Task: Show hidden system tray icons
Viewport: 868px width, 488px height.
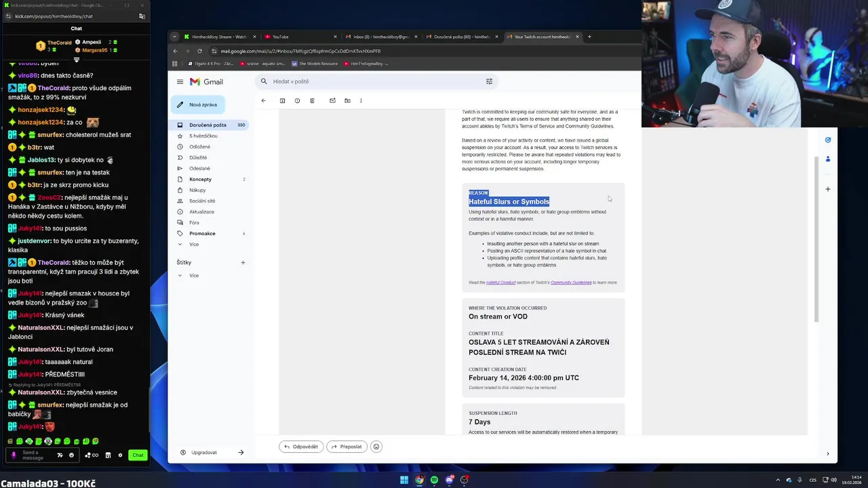Action: coord(778,480)
